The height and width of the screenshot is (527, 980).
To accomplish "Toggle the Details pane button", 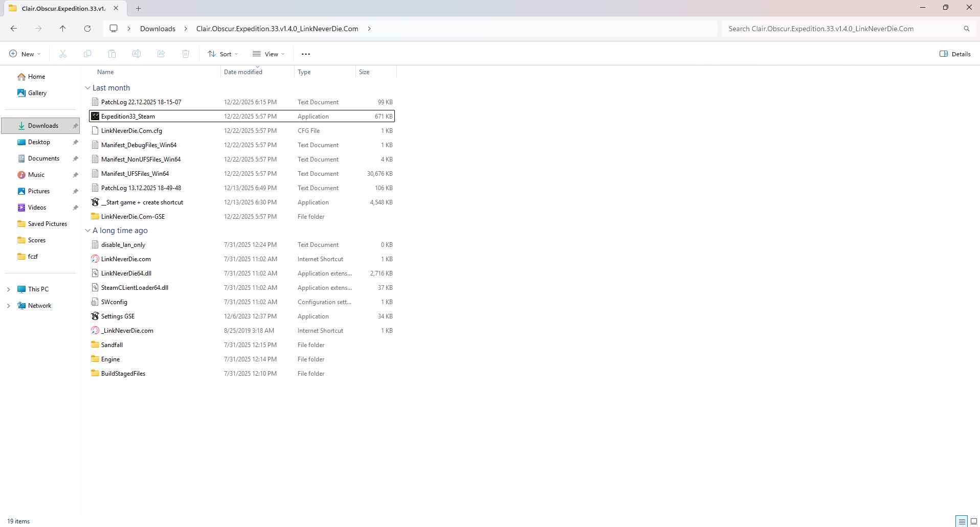I will tap(955, 54).
